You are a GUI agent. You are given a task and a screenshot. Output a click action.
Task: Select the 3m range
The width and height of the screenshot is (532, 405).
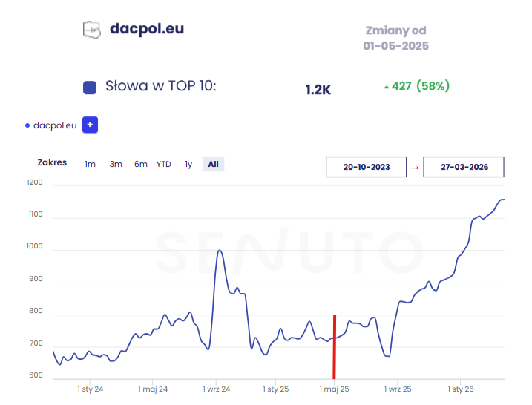(x=116, y=164)
